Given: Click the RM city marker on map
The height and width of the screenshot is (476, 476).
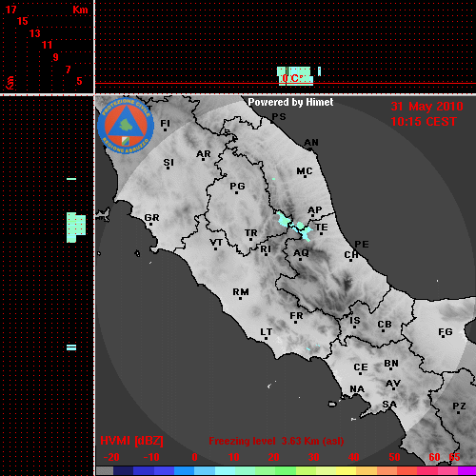Looking at the screenshot, I should [240, 299].
